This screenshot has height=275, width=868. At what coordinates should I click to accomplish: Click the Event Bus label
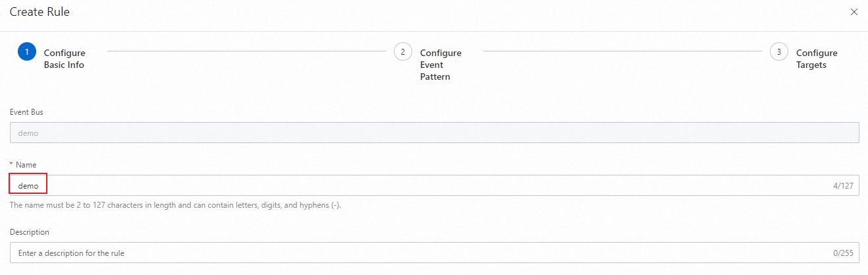pyautogui.click(x=26, y=112)
